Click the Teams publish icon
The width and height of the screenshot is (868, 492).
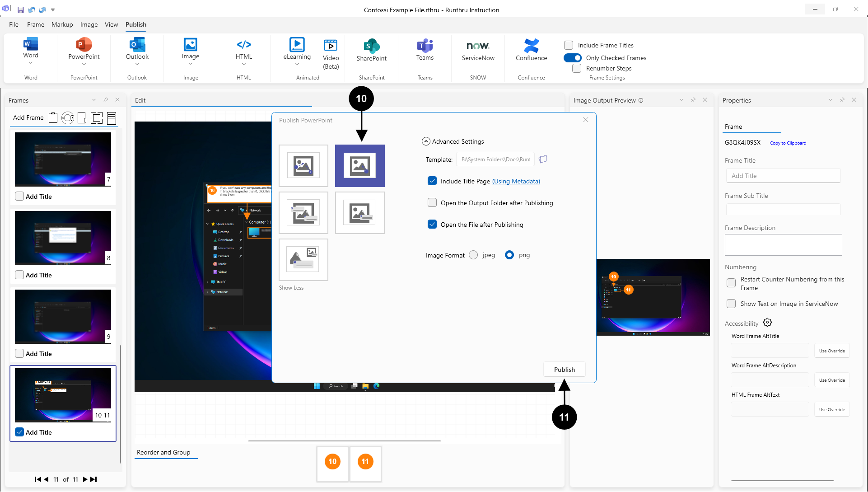(425, 45)
